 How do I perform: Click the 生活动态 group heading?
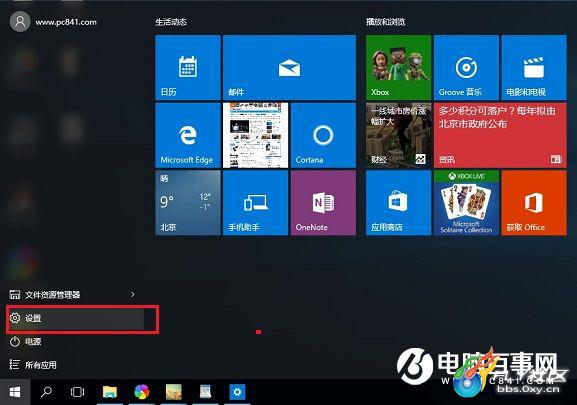coord(171,22)
